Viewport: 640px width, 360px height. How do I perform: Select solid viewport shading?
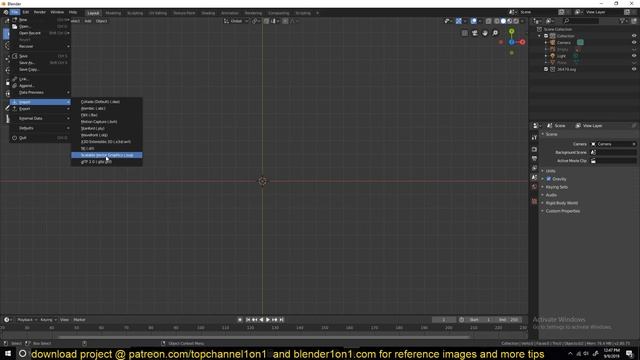pyautogui.click(x=503, y=21)
